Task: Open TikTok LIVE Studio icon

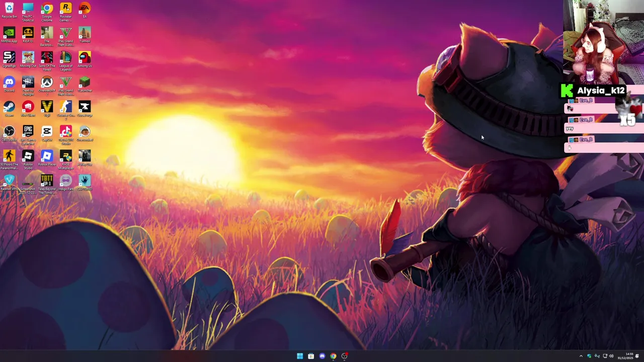Action: 65,135
